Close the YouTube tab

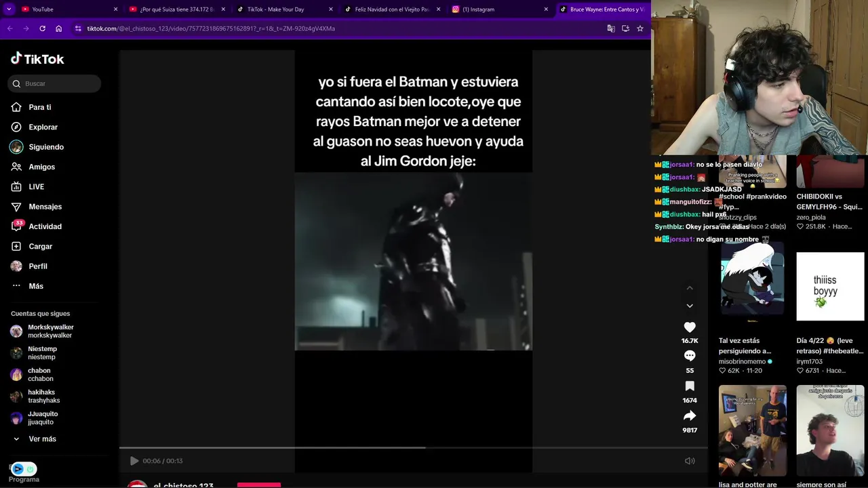[x=115, y=9]
